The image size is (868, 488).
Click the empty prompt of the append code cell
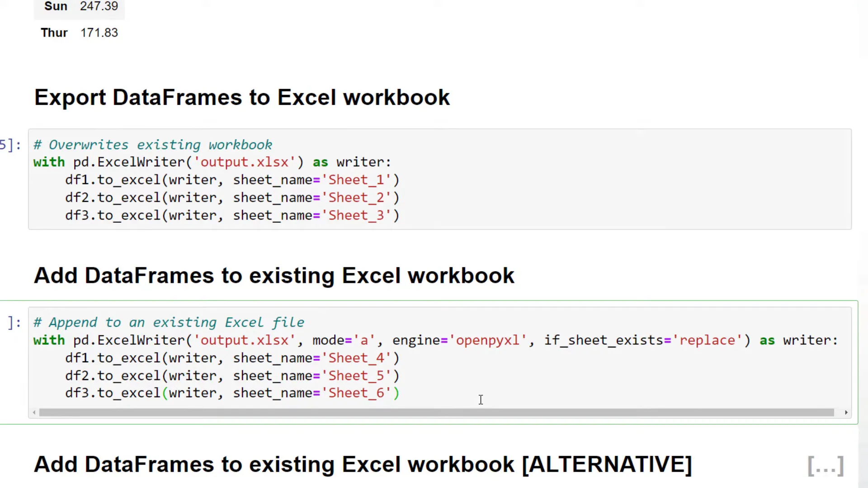13,322
